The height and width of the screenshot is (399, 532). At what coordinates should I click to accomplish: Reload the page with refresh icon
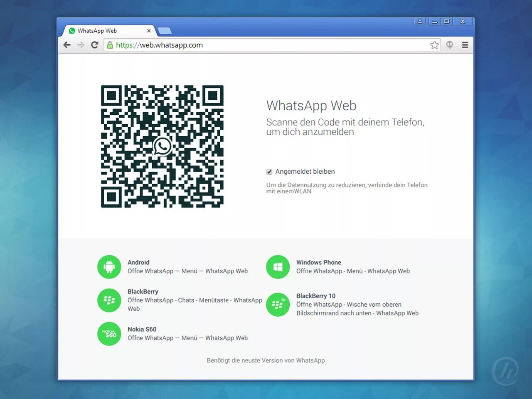(x=95, y=45)
